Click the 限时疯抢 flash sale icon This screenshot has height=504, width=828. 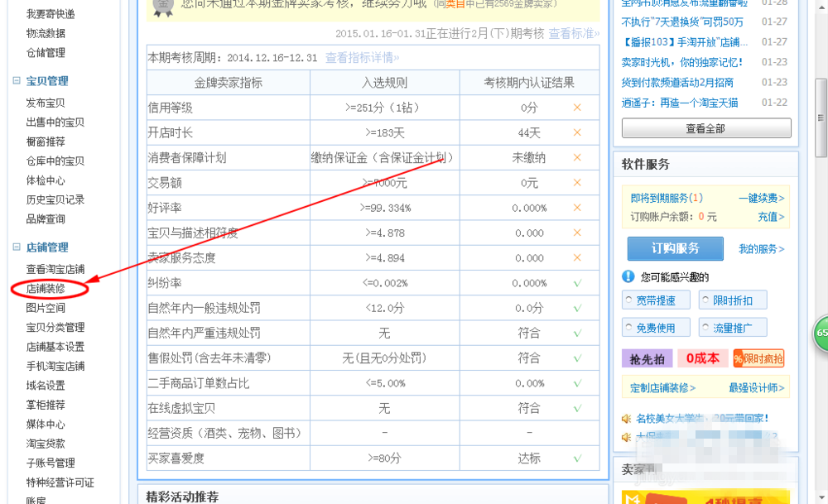coord(758,359)
